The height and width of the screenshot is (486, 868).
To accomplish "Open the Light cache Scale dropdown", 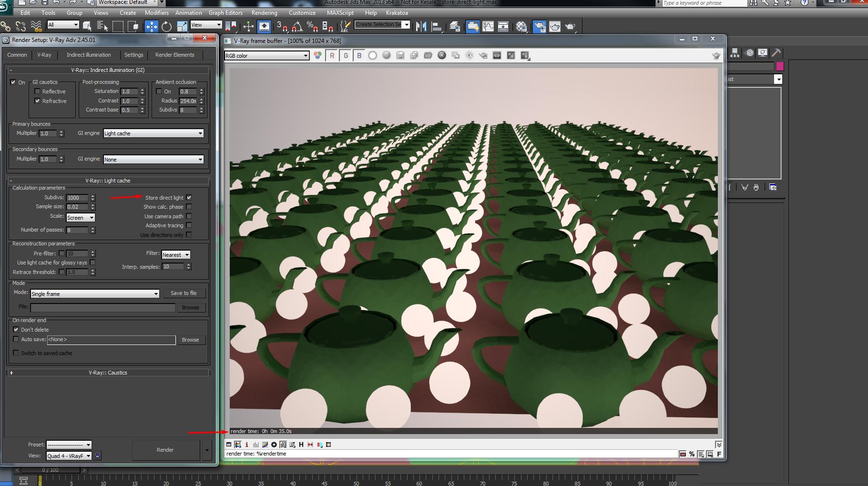I will click(81, 217).
